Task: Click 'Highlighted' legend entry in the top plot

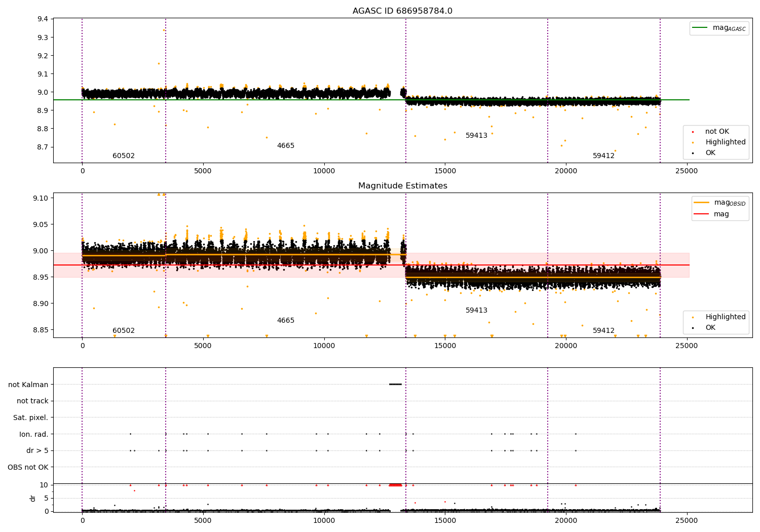Action: [726, 142]
